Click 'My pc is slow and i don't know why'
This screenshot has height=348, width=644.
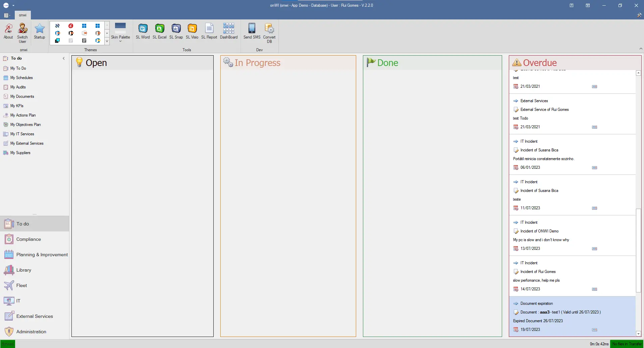click(x=541, y=240)
